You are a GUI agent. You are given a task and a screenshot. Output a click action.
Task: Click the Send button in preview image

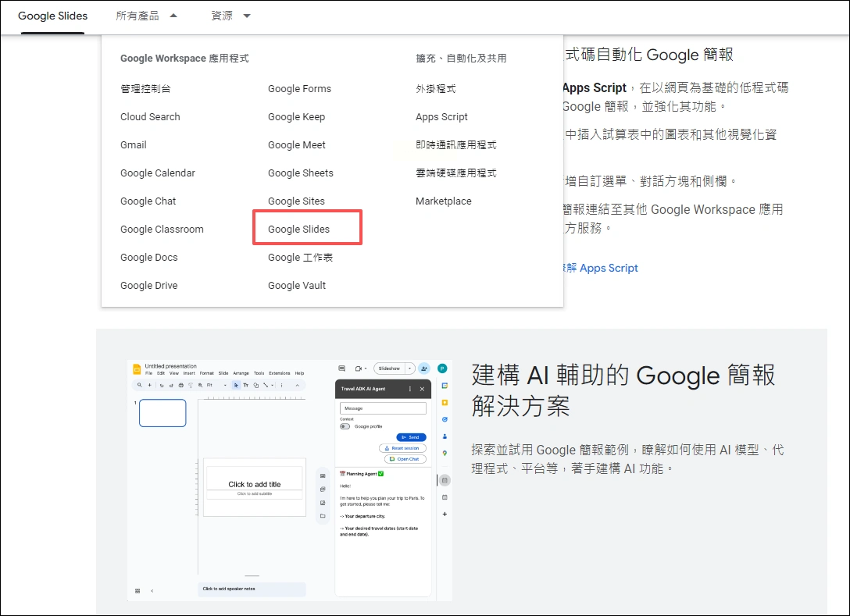(x=411, y=437)
